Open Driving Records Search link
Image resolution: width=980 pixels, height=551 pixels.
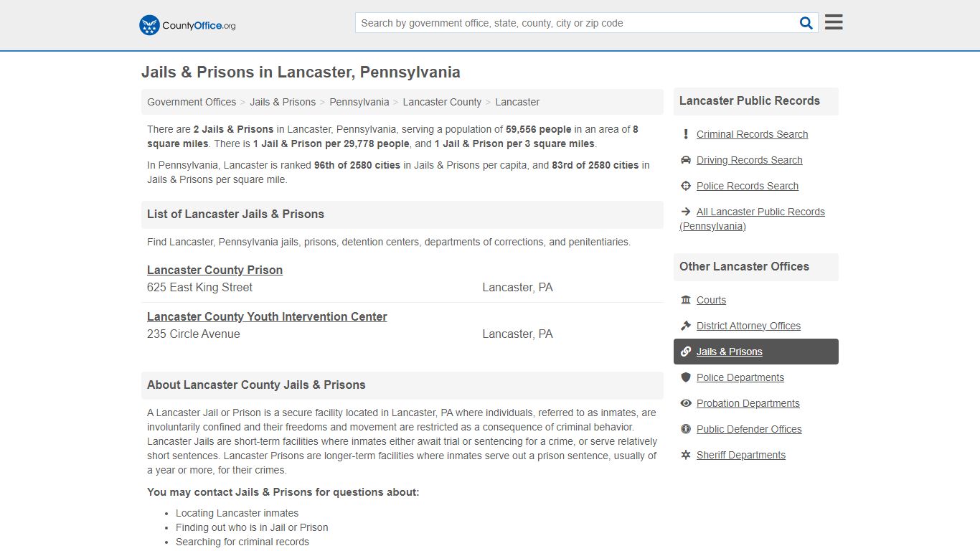coord(749,160)
